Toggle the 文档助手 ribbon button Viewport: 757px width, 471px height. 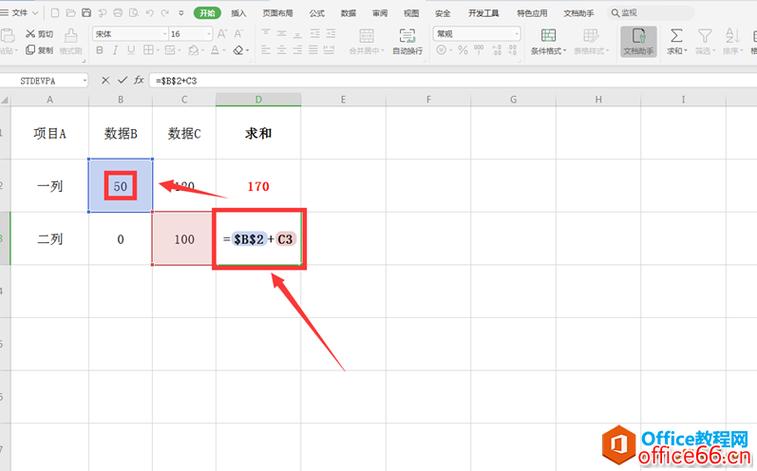coord(638,41)
